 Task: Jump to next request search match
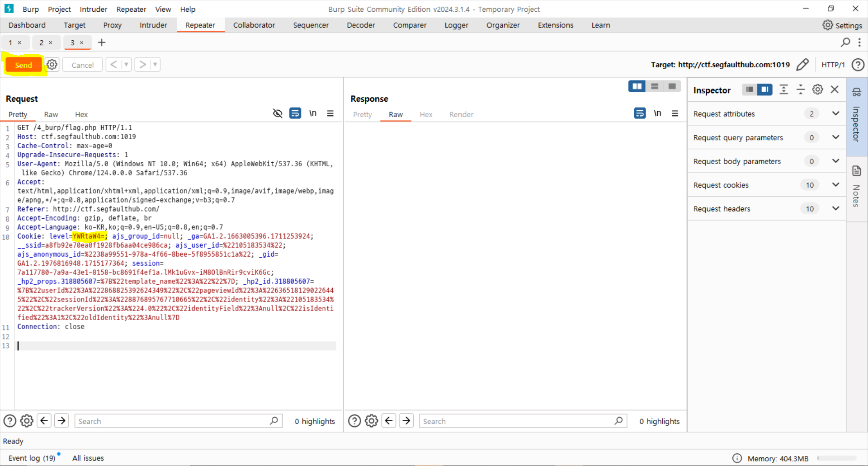pos(61,421)
